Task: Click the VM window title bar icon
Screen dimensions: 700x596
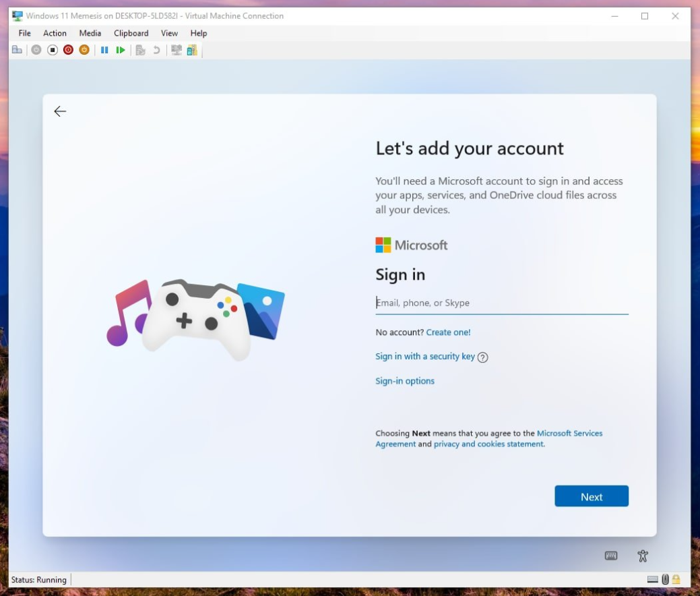Action: (x=18, y=16)
